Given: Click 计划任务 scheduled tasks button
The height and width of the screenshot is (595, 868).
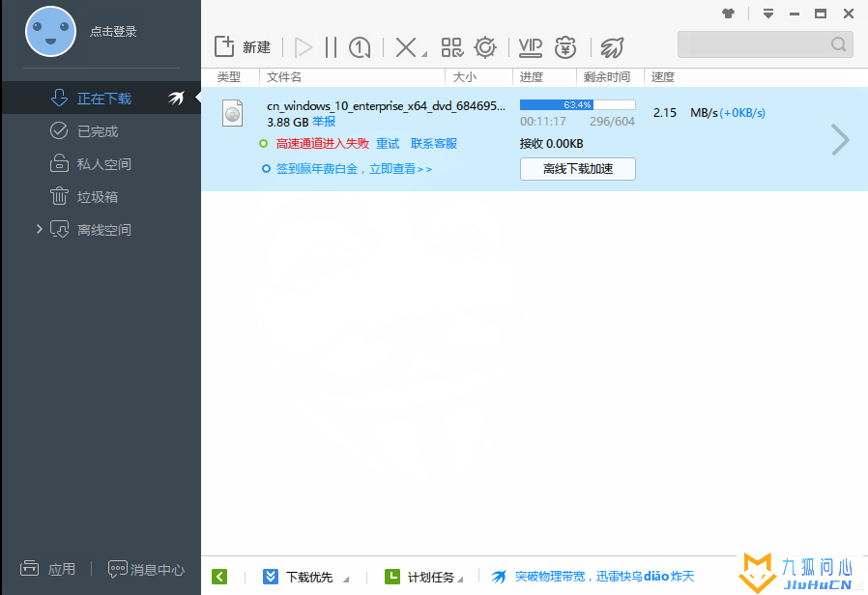Looking at the screenshot, I should point(420,577).
